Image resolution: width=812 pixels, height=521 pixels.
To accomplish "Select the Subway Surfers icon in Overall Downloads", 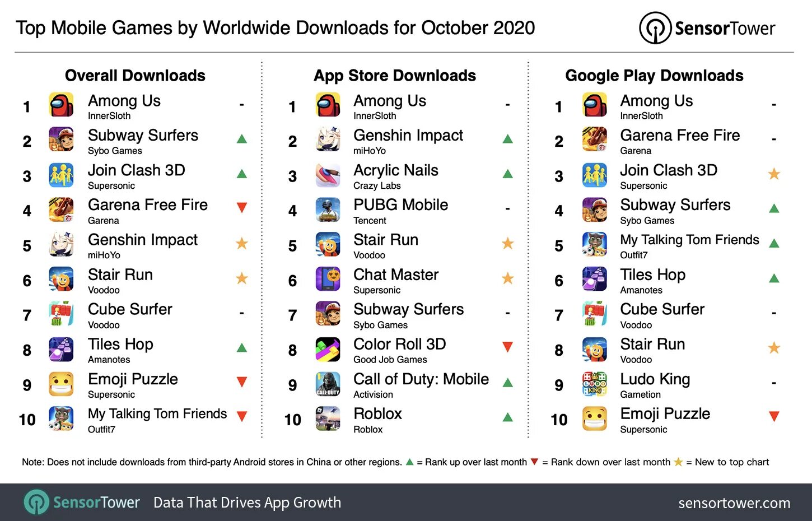I will click(x=61, y=140).
